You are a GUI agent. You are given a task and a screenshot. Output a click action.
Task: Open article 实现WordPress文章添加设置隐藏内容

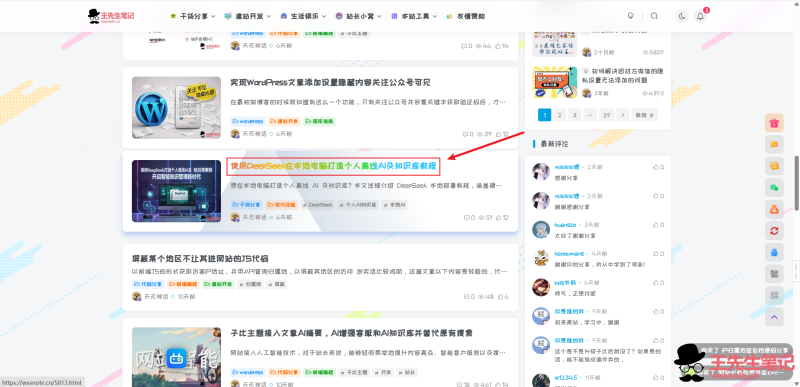(331, 83)
